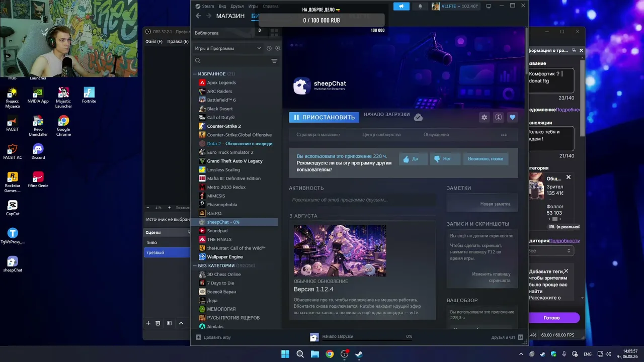644x362 pixels.
Task: Switch to Библиотека home in Steam
Action: coord(207,33)
